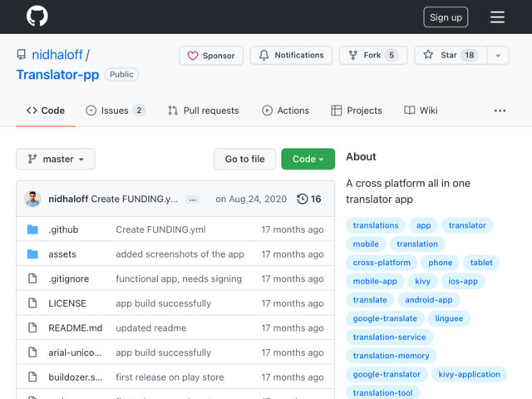532x399 pixels.
Task: Click the Sponsor heart button
Action: [x=211, y=56]
